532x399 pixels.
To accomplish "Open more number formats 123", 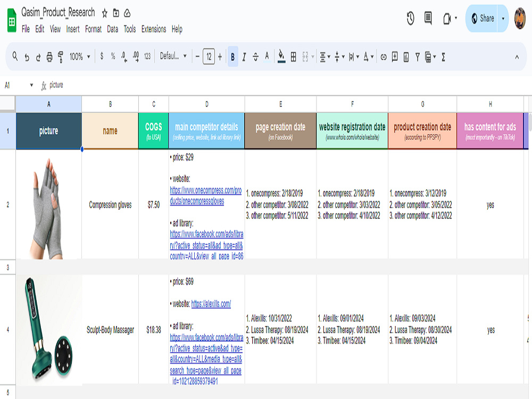I will pos(147,56).
